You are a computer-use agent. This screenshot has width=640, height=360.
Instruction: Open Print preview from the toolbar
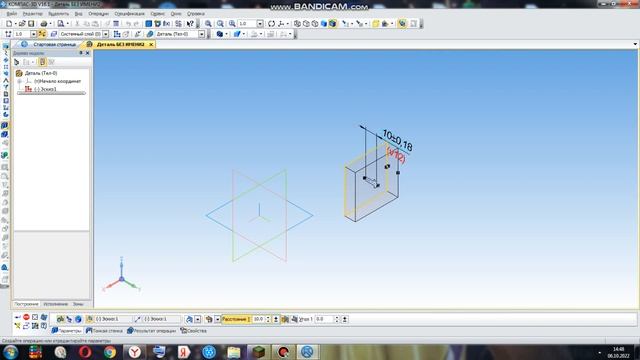click(x=60, y=24)
